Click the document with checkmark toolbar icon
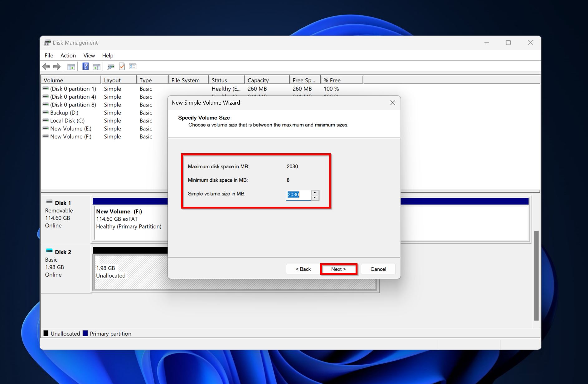 coord(122,66)
